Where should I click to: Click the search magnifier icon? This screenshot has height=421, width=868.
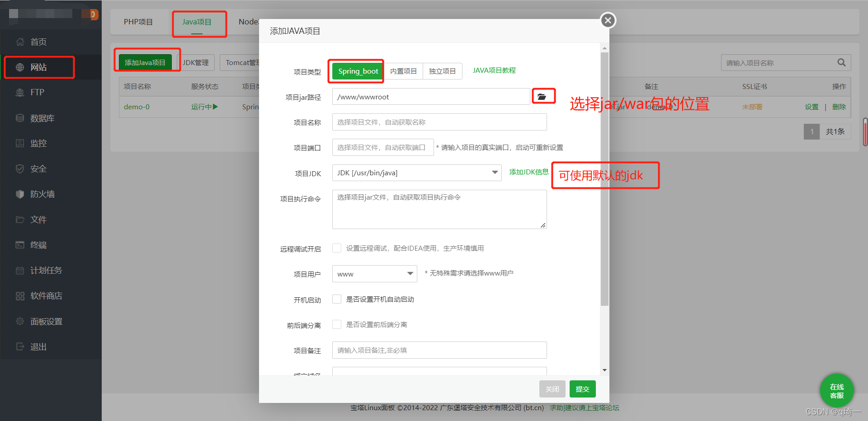pos(841,63)
